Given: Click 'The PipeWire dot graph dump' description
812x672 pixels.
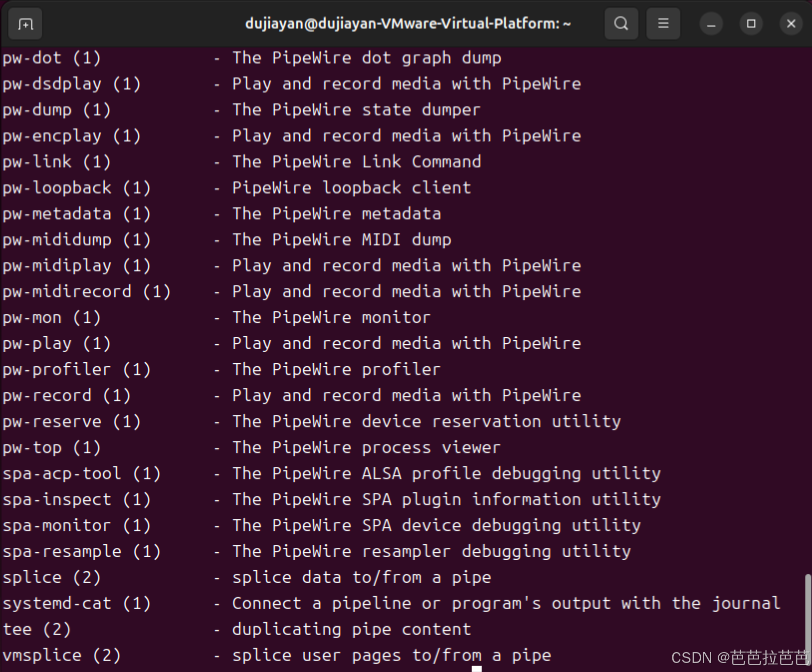Looking at the screenshot, I should (x=367, y=58).
